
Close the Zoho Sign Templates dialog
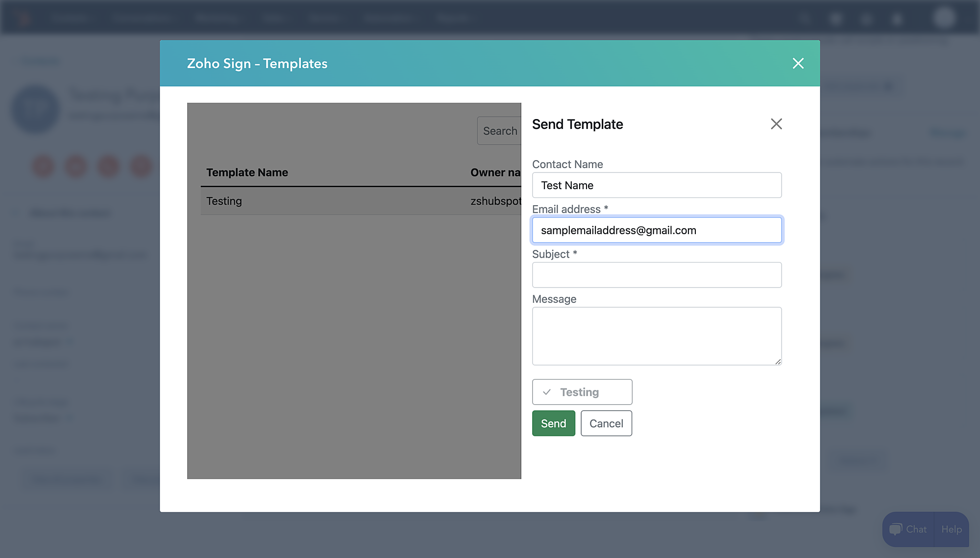798,63
